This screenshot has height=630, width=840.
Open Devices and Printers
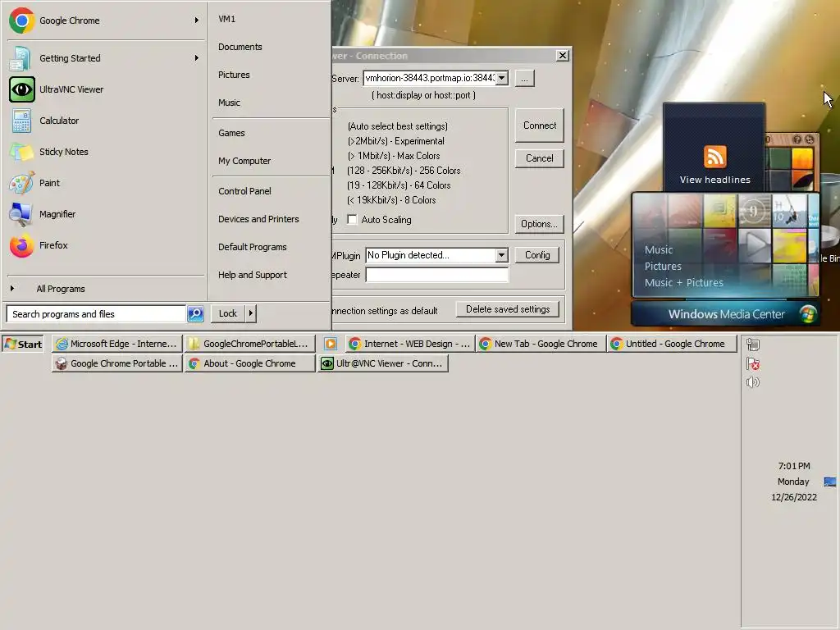(258, 219)
